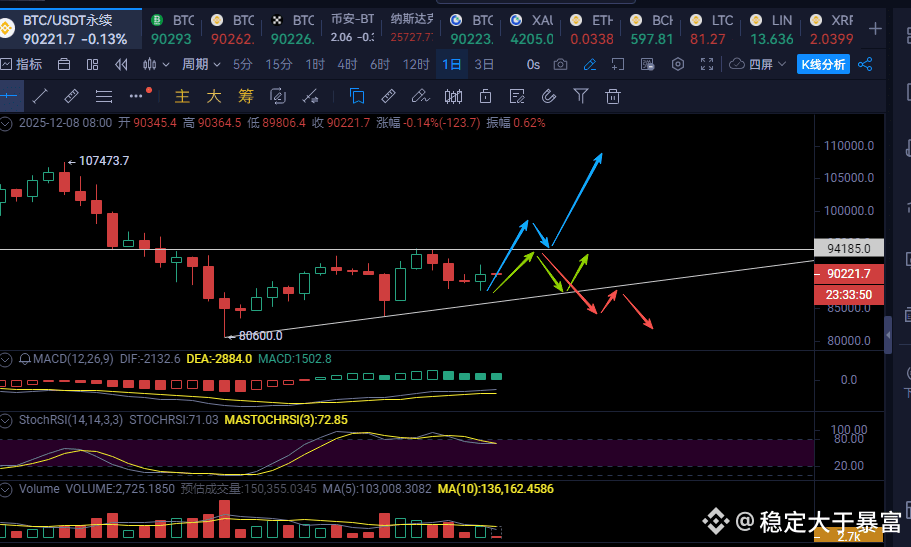Image resolution: width=911 pixels, height=547 pixels.
Task: Toggle the pencil drawing mode icon
Action: (590, 65)
